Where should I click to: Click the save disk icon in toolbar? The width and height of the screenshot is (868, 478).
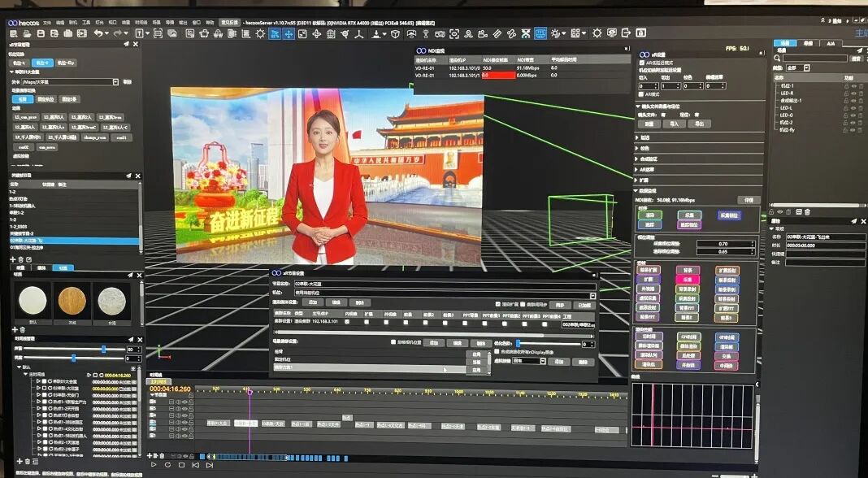tap(40, 33)
